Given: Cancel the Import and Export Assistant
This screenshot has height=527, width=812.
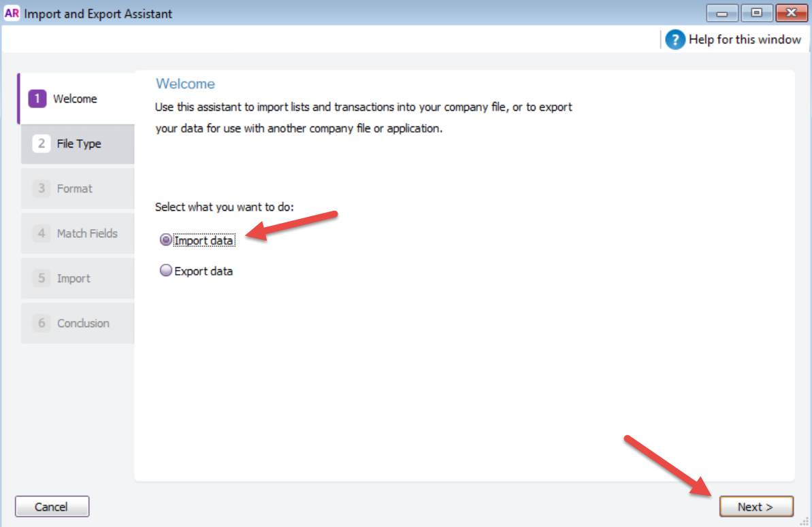Looking at the screenshot, I should click(52, 507).
